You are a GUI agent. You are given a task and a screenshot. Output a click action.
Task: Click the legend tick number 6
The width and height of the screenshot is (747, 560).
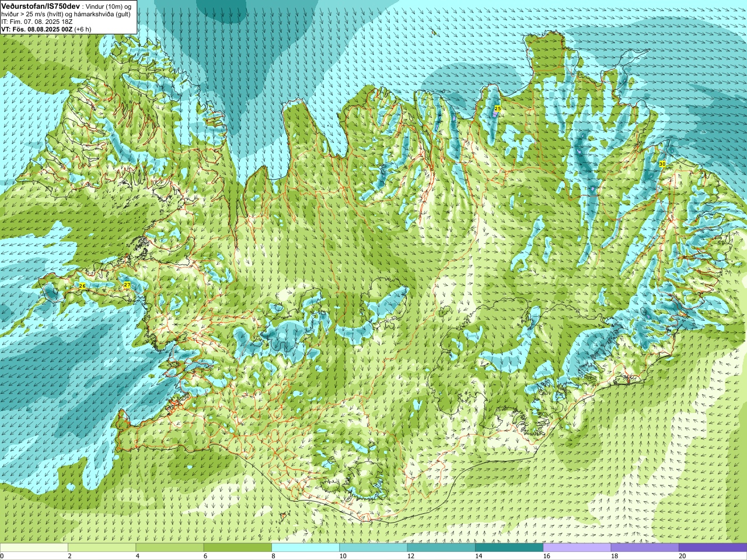(205, 556)
